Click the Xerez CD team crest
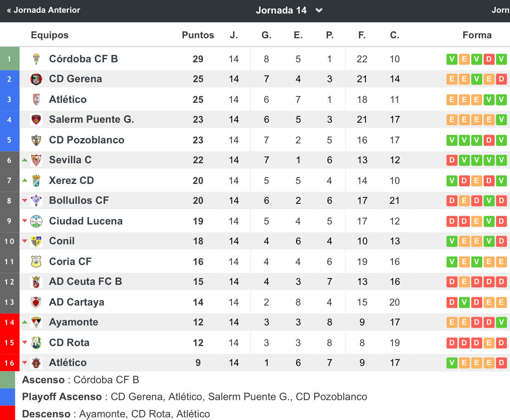 click(x=36, y=181)
